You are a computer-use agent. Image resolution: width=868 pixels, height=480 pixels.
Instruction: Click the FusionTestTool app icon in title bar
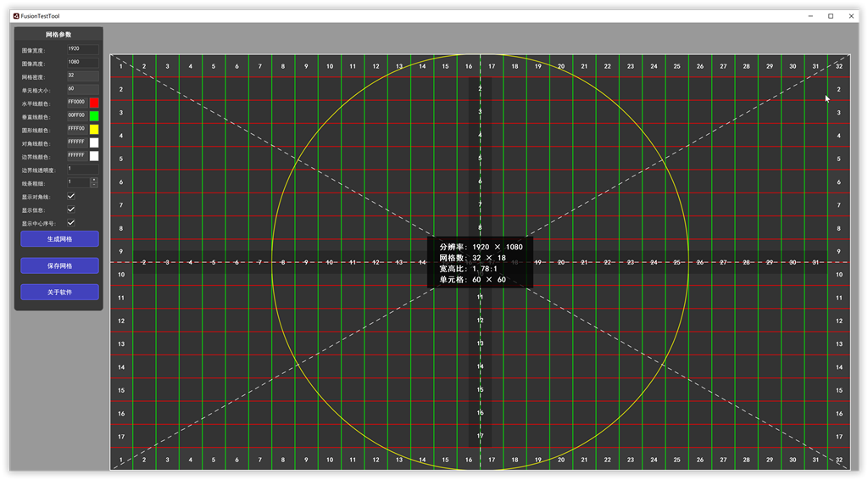tap(16, 16)
